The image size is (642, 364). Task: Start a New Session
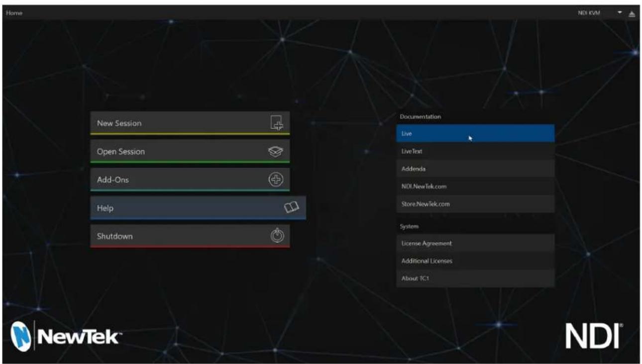(190, 123)
